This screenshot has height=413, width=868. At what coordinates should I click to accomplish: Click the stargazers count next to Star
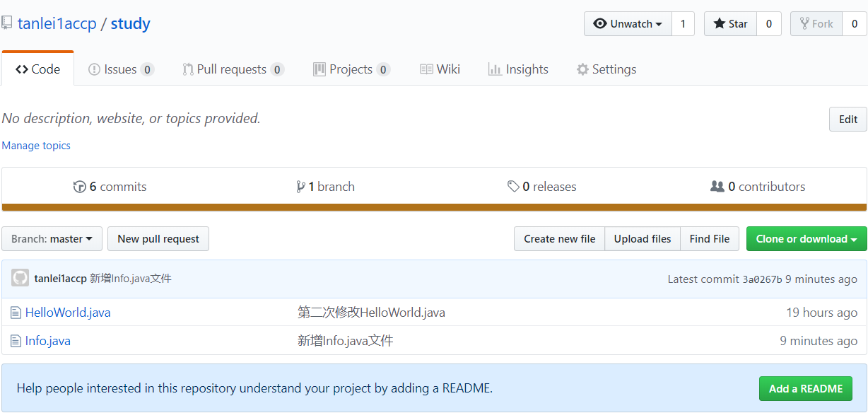(768, 24)
